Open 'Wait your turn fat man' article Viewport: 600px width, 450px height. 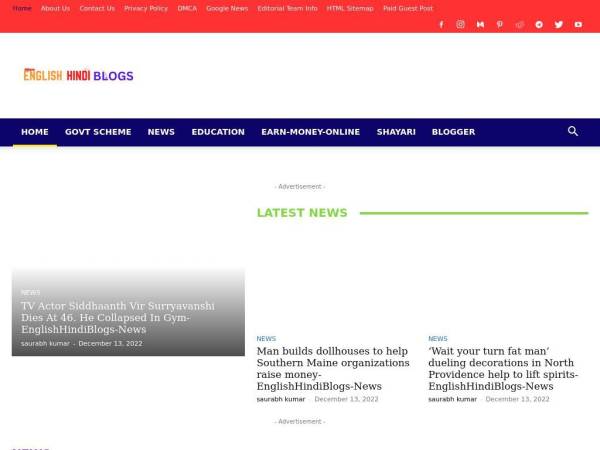[503, 368]
